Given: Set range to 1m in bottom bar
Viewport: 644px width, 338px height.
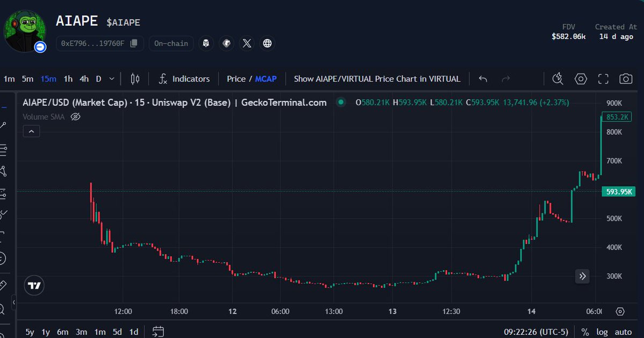Looking at the screenshot, I should [100, 332].
